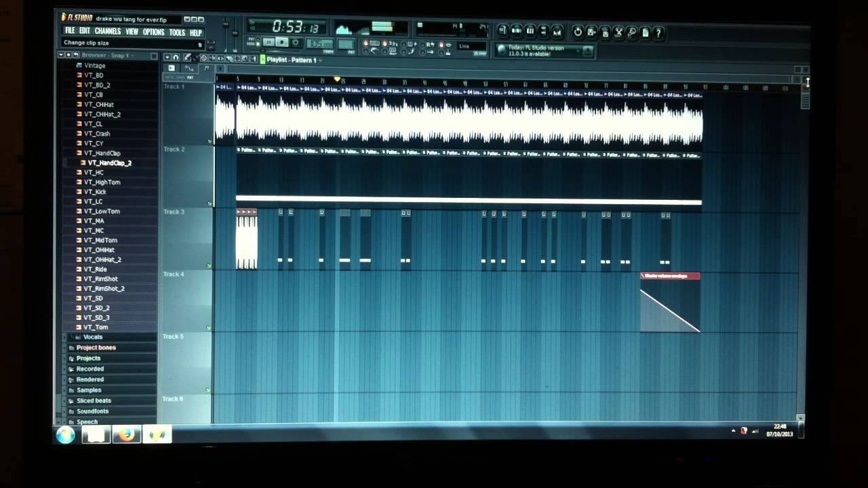
Task: Click the transport Record button
Action: coord(295,42)
